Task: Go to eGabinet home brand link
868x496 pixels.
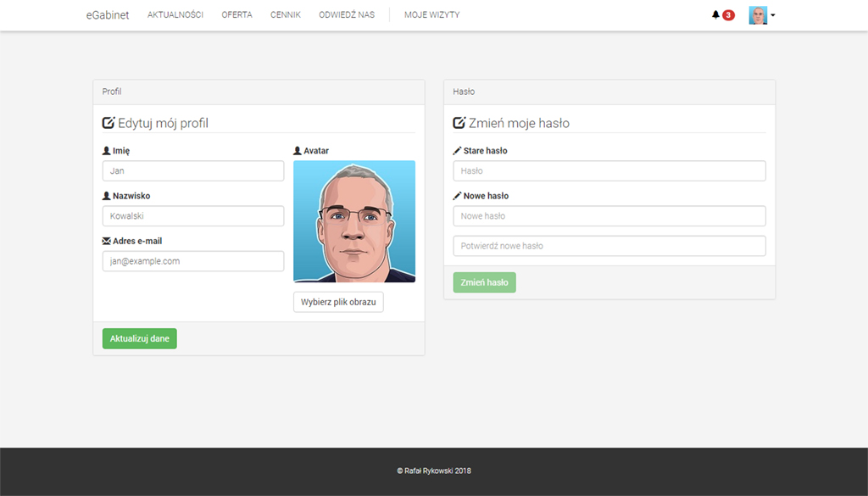Action: click(x=108, y=15)
